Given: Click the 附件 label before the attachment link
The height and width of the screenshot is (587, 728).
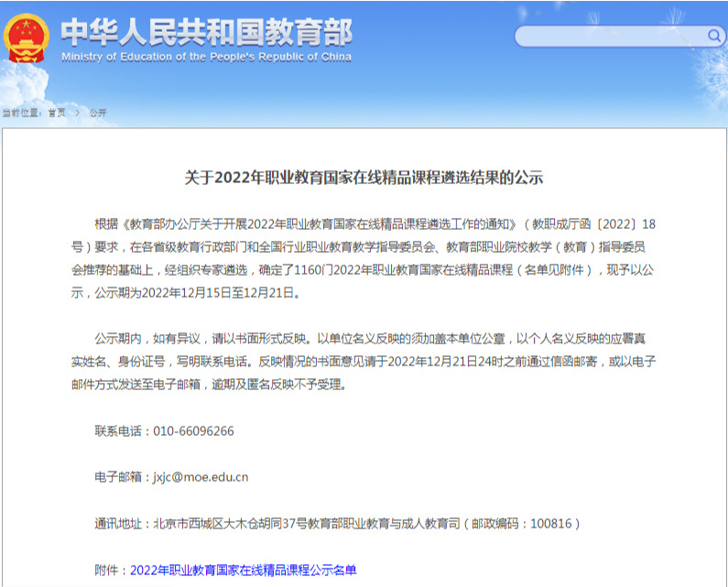Looking at the screenshot, I should (110, 570).
